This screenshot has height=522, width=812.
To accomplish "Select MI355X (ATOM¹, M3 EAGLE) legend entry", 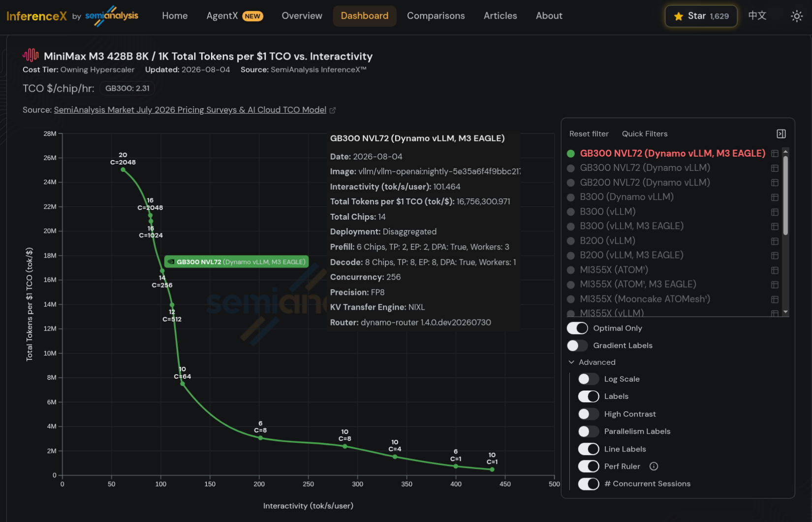I will point(638,285).
